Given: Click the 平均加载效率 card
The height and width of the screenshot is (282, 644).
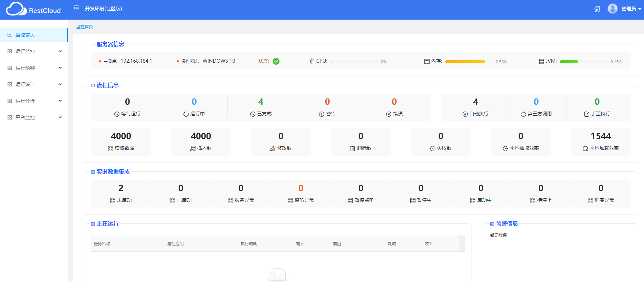Looking at the screenshot, I should (x=601, y=142).
